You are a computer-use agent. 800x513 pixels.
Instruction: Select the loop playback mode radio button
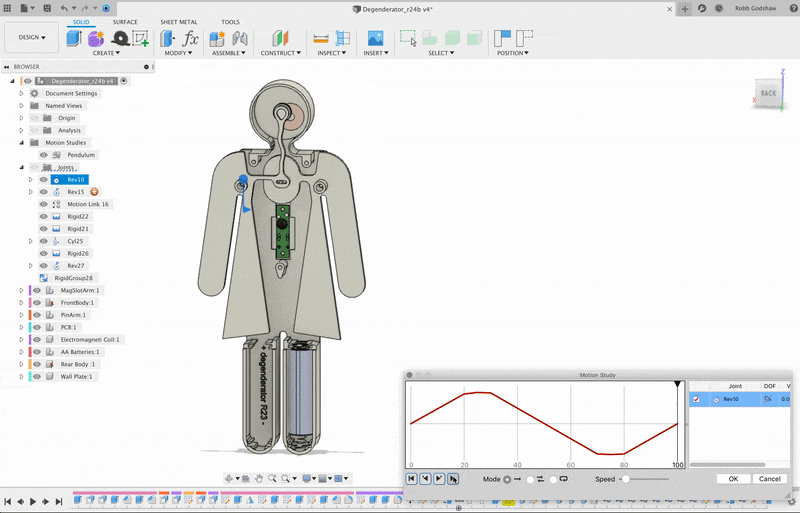tap(553, 479)
